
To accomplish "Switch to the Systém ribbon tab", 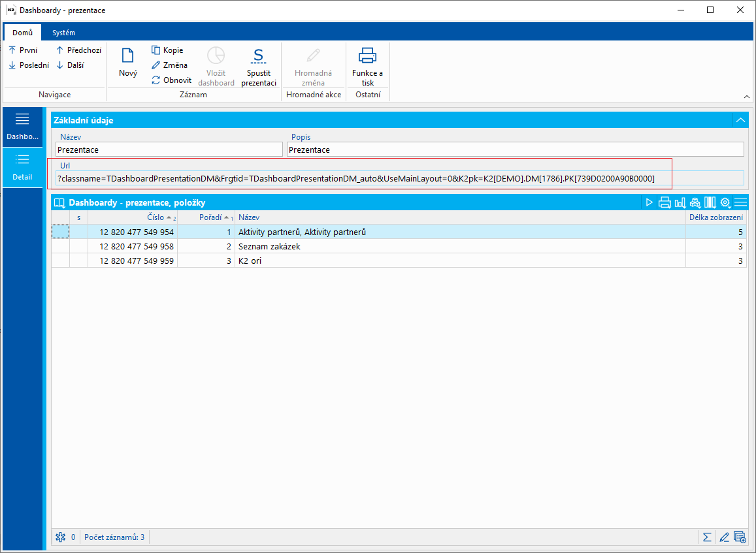I will (63, 33).
